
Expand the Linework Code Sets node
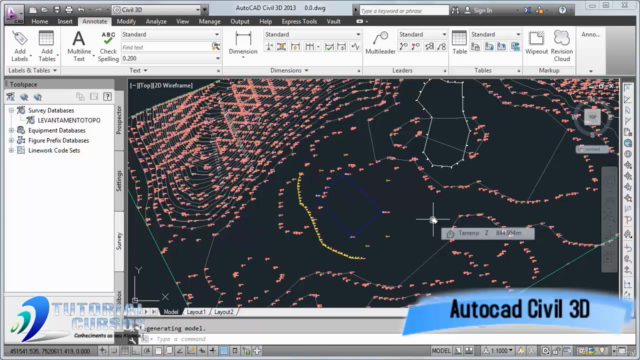(x=11, y=150)
